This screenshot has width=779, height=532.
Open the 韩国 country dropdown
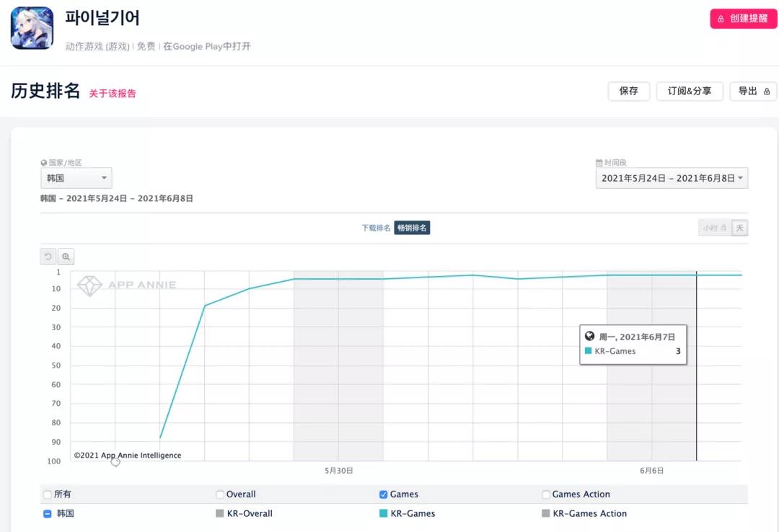click(x=76, y=178)
